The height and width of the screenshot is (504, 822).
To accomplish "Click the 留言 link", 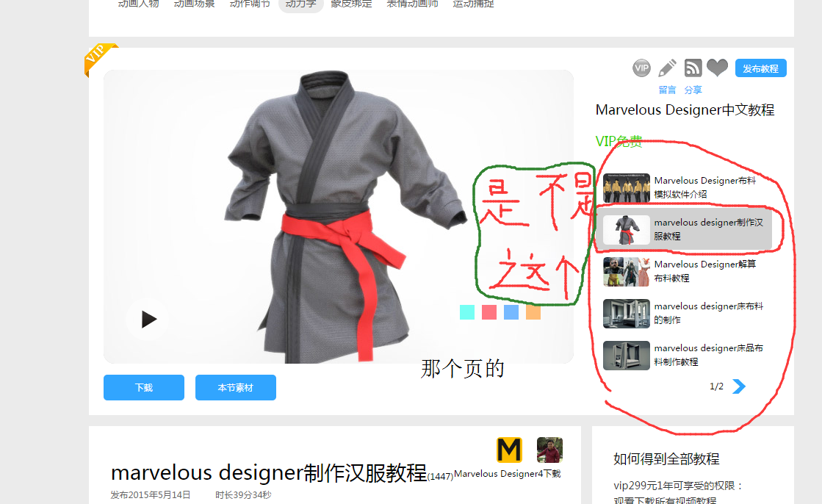I will (x=667, y=90).
